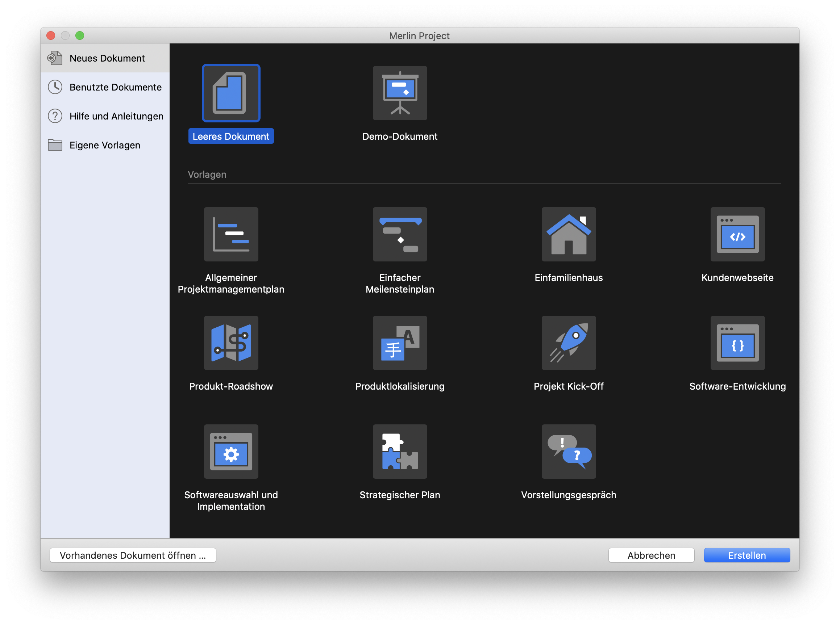Select the Leeres Dokument template icon

(x=231, y=93)
